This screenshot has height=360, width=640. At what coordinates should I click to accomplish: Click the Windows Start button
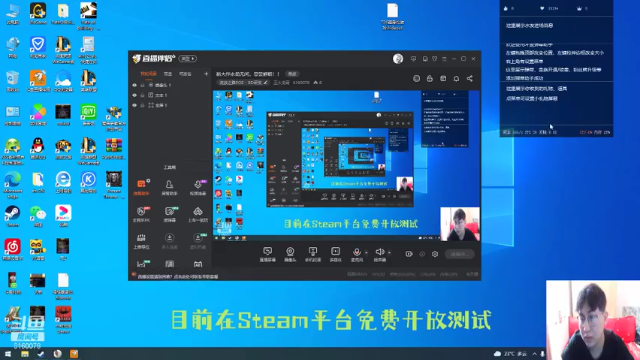click(8, 354)
